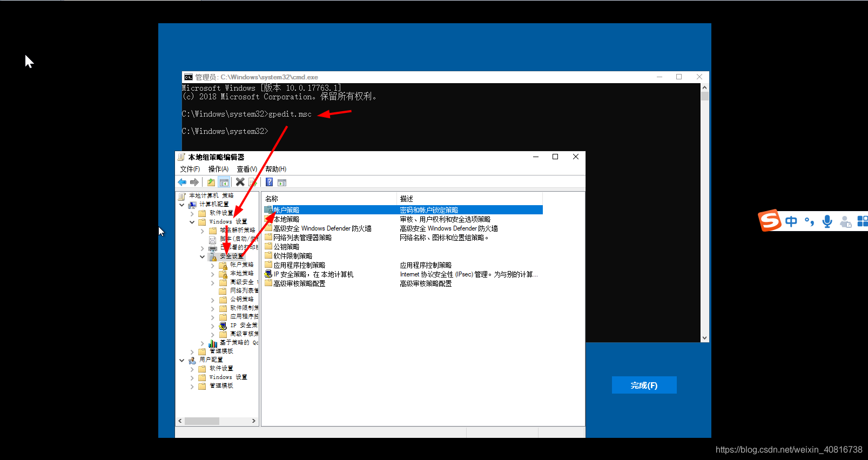Screen dimensions: 868x460
Task: Click the Forward arrow in Group Policy toolbar
Action: click(194, 182)
